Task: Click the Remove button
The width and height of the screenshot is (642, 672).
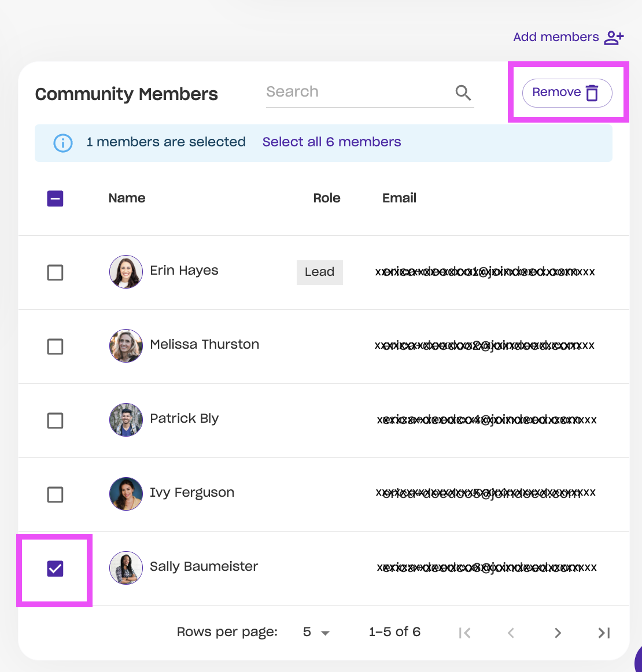Action: click(567, 93)
